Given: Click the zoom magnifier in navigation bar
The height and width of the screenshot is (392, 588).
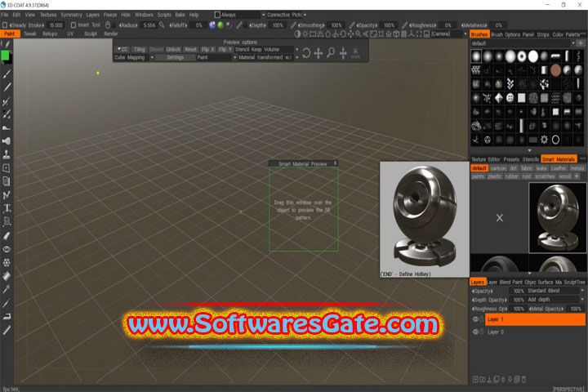Looking at the screenshot, I should tap(359, 34).
